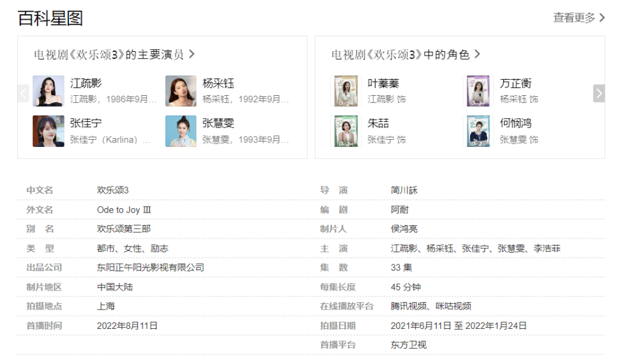Open 张佳宁 actor photo thumbnail
Screen dimensions: 617x364
tap(49, 131)
